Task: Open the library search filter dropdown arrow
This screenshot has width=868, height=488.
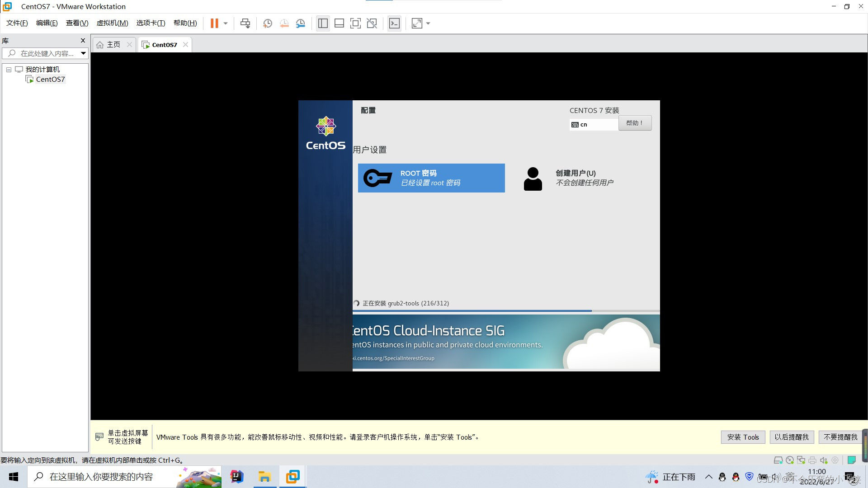Action: [84, 53]
